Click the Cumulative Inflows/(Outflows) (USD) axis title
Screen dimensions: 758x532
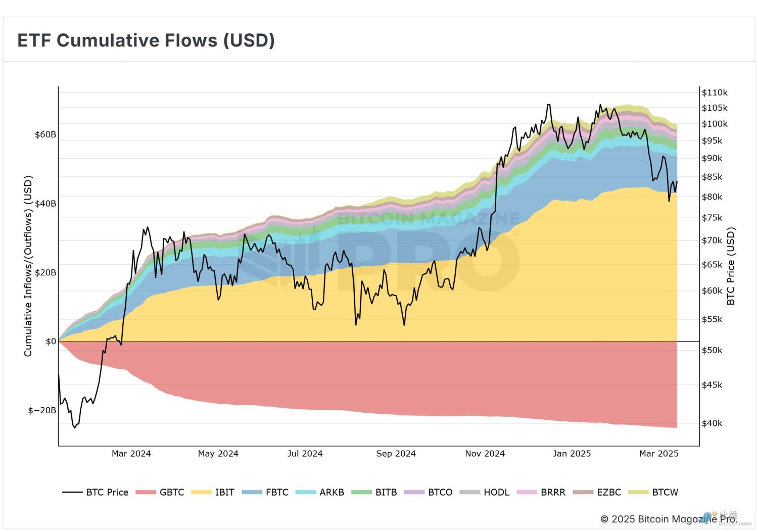tap(28, 266)
